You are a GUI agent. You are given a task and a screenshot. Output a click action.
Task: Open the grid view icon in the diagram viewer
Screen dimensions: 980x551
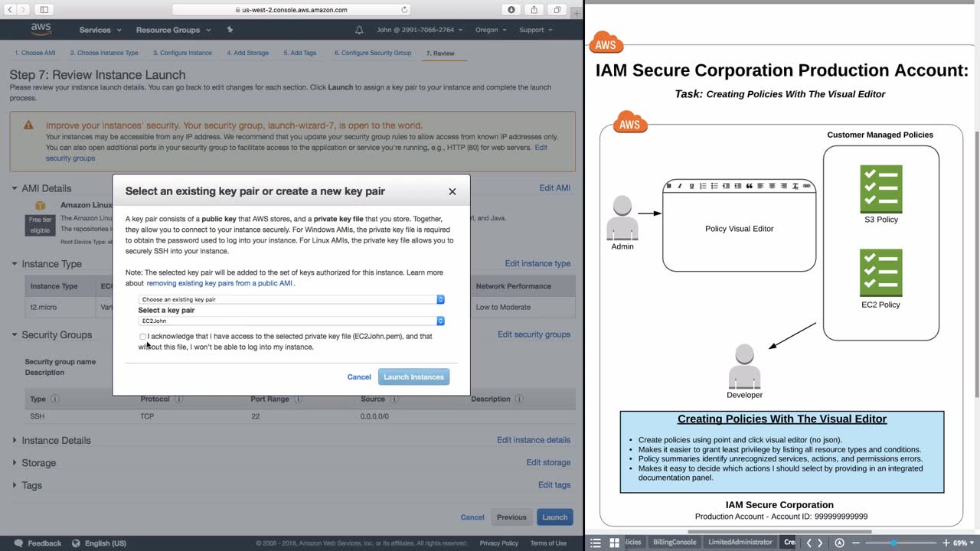coord(614,543)
